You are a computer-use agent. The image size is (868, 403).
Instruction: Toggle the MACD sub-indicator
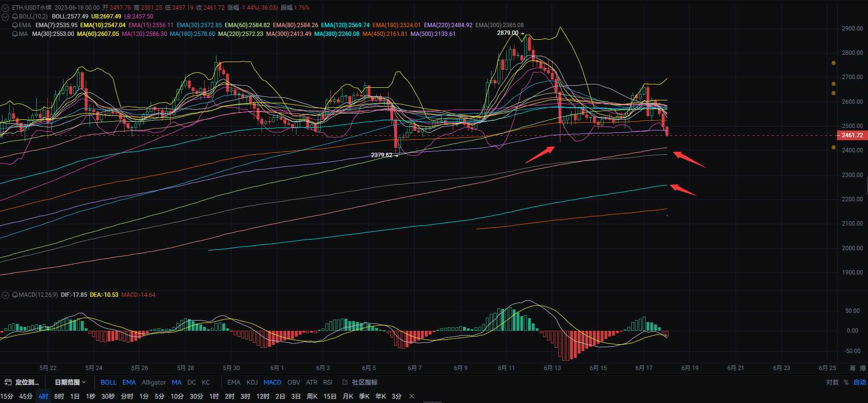[272, 382]
